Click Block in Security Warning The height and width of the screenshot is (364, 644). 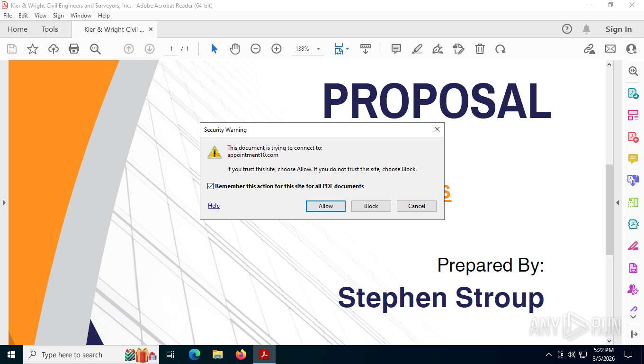(x=371, y=206)
